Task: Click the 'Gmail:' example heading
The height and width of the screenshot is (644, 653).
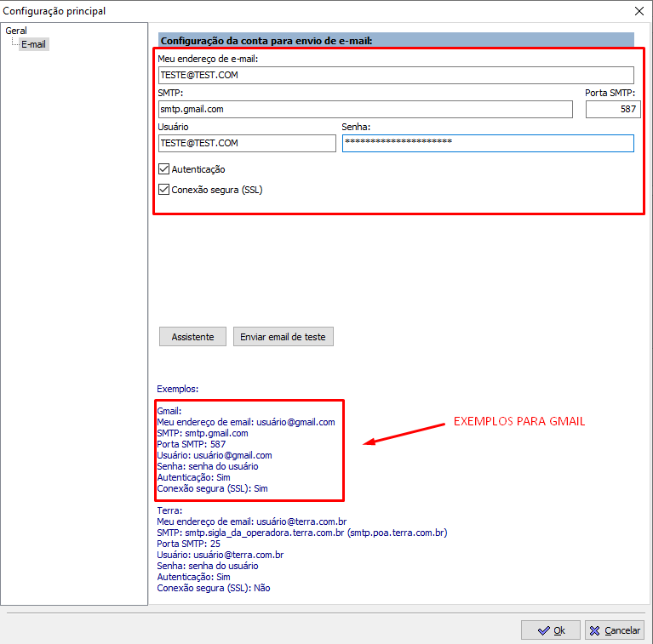Action: click(169, 411)
